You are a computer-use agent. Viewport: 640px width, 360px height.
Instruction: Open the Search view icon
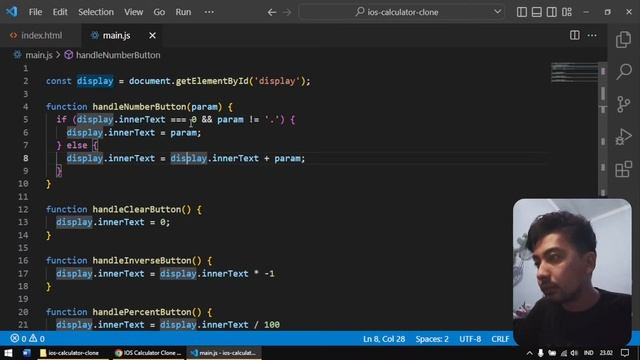pos(623,72)
